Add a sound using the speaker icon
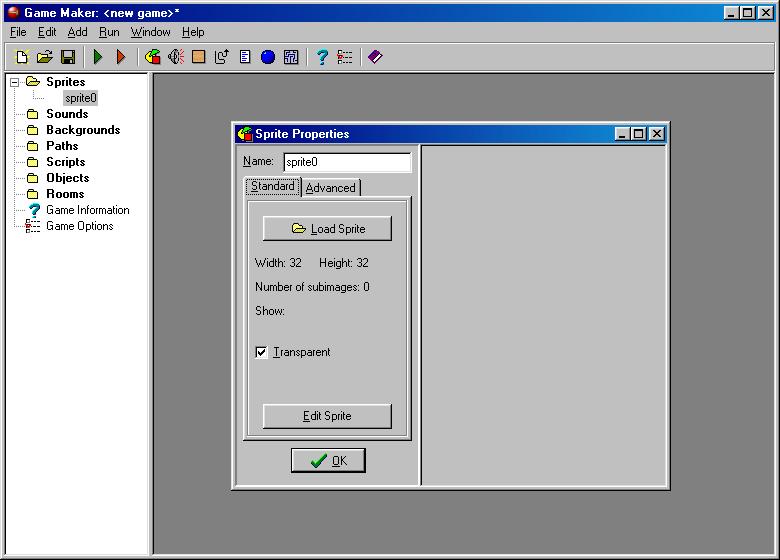 (176, 57)
